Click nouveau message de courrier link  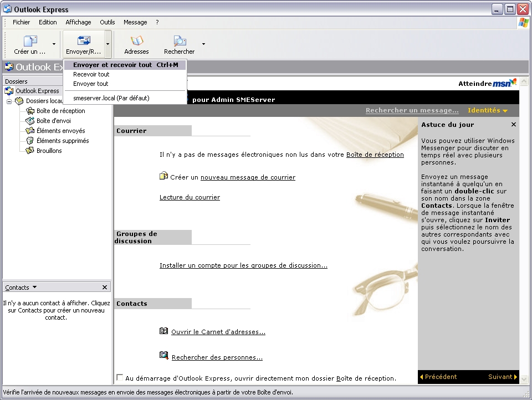248,177
